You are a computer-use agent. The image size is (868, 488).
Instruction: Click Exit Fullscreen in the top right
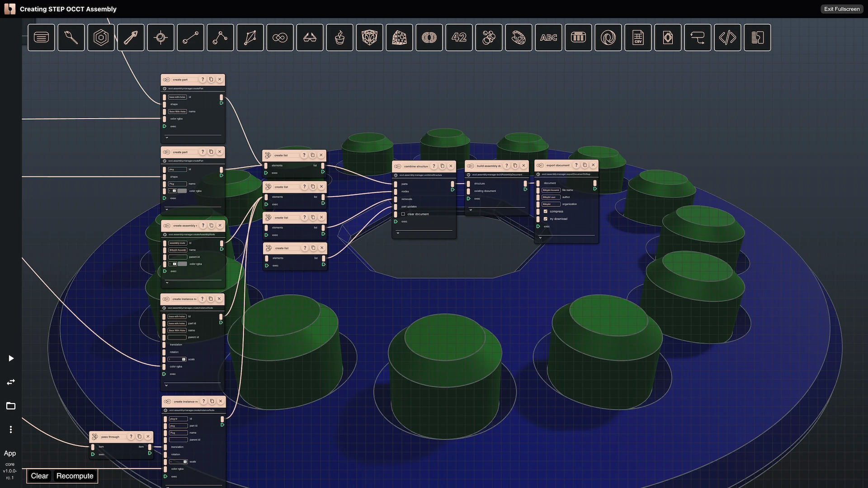click(x=841, y=9)
